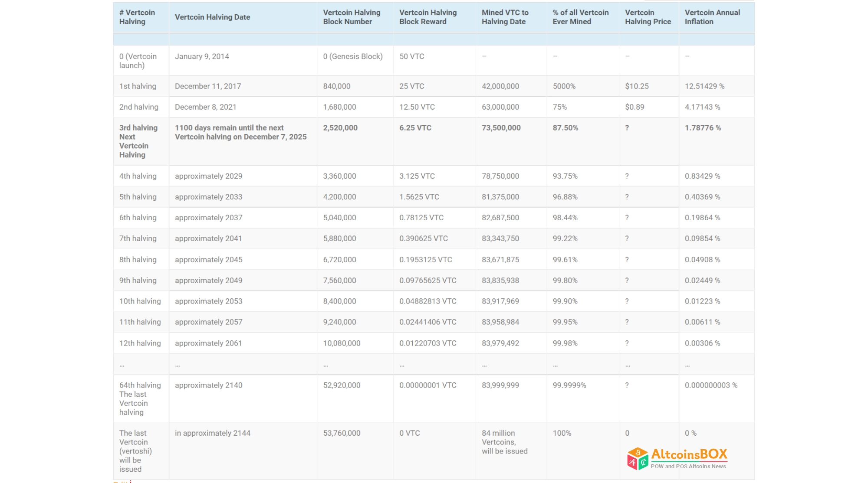Click the '5th halving' row label
The image size is (868, 483).
tap(138, 197)
